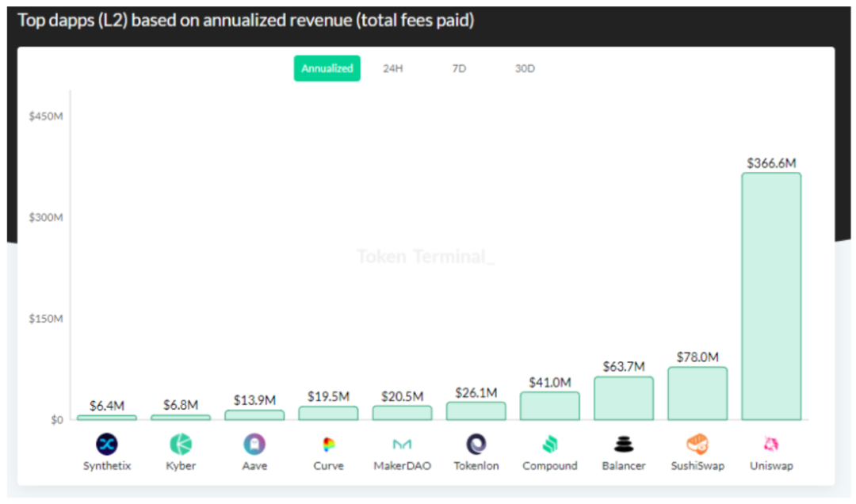Click the SushiSwap logo icon

(x=697, y=444)
